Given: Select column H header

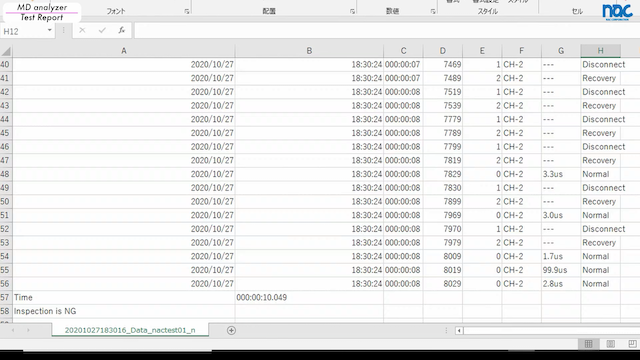Looking at the screenshot, I should click(600, 51).
